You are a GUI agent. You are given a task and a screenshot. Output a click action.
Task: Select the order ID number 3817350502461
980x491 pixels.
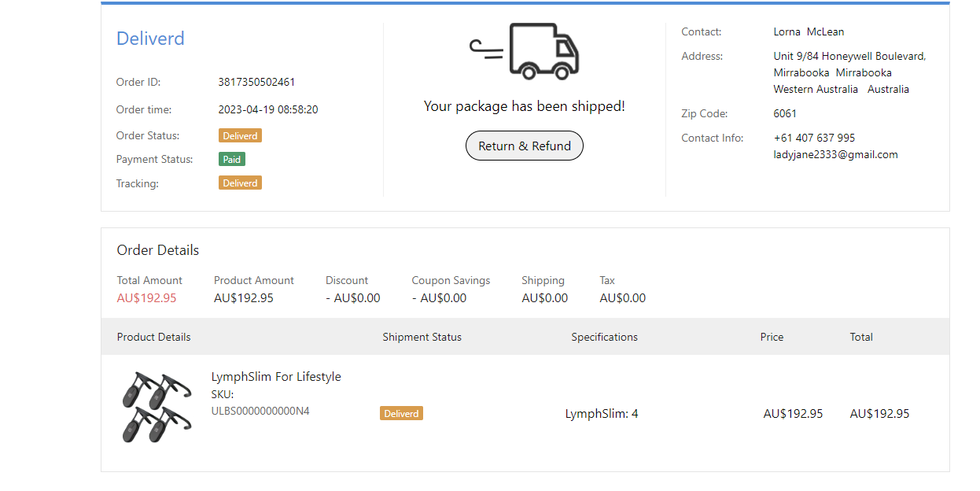(256, 82)
